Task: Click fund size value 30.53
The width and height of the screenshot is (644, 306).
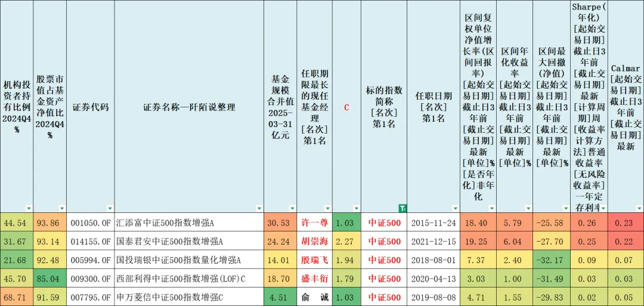Action: (280, 222)
